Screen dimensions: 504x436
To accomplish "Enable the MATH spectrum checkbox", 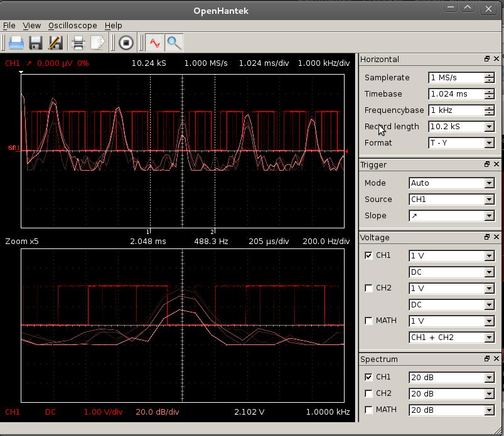I will [368, 410].
